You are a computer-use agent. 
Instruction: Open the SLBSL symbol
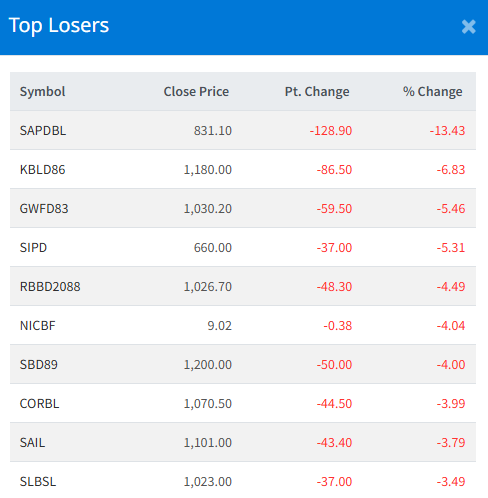(38, 481)
